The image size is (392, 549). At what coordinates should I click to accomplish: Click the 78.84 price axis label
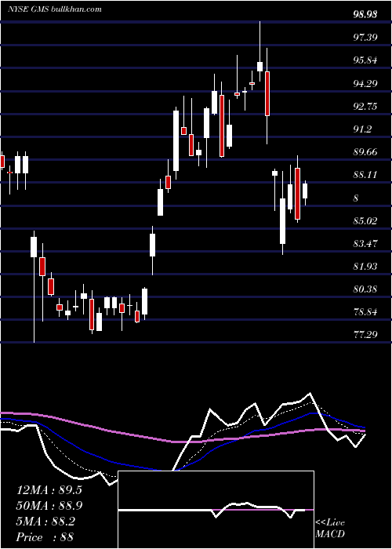365,312
